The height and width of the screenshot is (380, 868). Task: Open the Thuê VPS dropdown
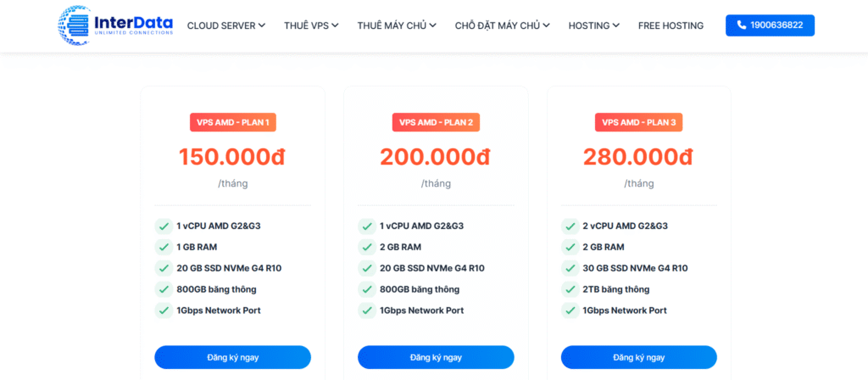pos(313,25)
